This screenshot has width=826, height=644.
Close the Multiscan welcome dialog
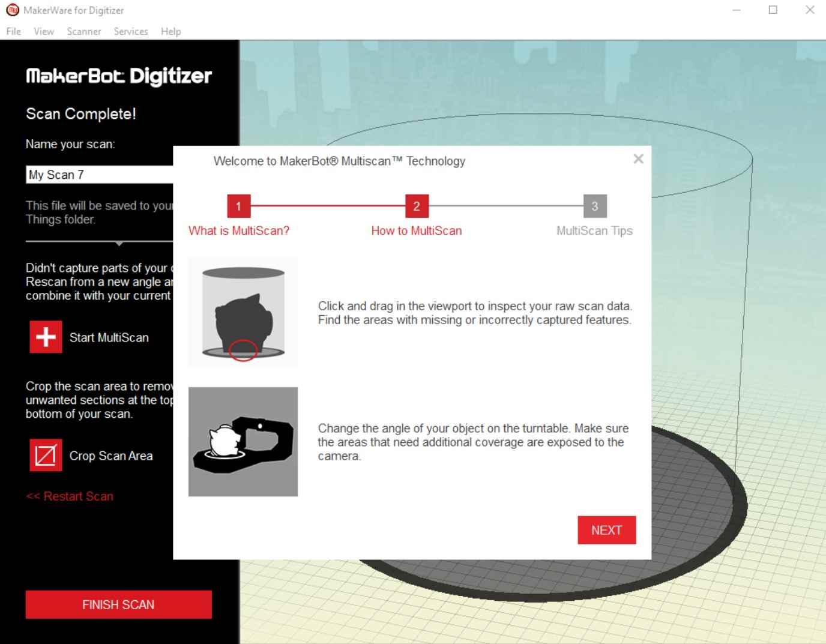pyautogui.click(x=638, y=158)
